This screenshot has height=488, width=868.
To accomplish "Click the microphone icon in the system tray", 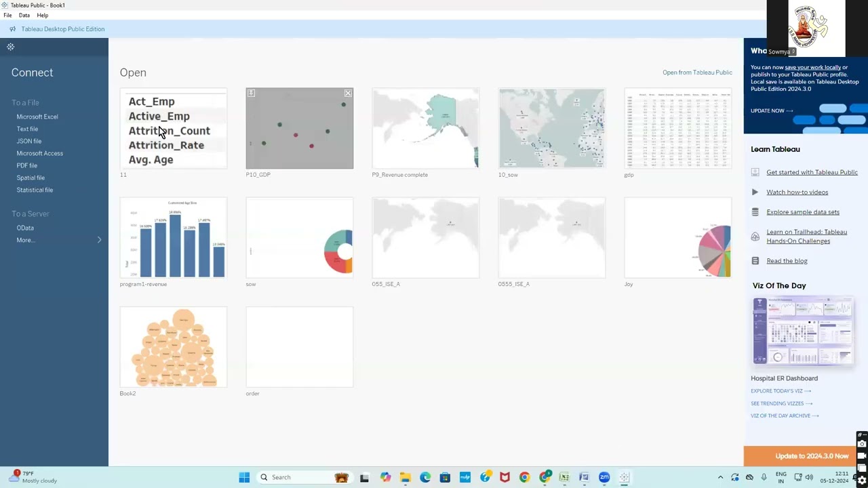I will (x=764, y=477).
